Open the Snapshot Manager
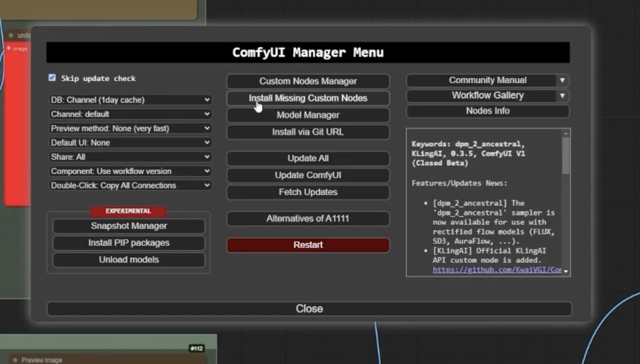640x364 pixels. click(x=129, y=226)
